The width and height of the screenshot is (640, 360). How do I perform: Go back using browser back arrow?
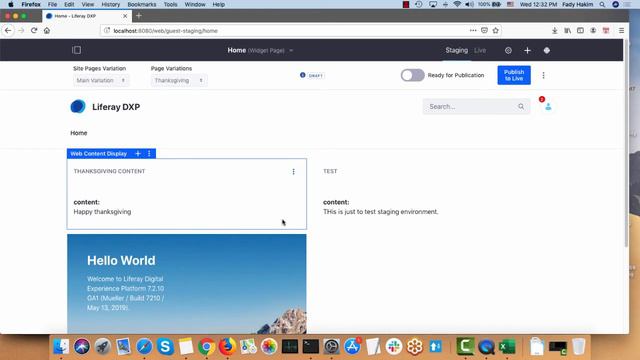point(8,31)
